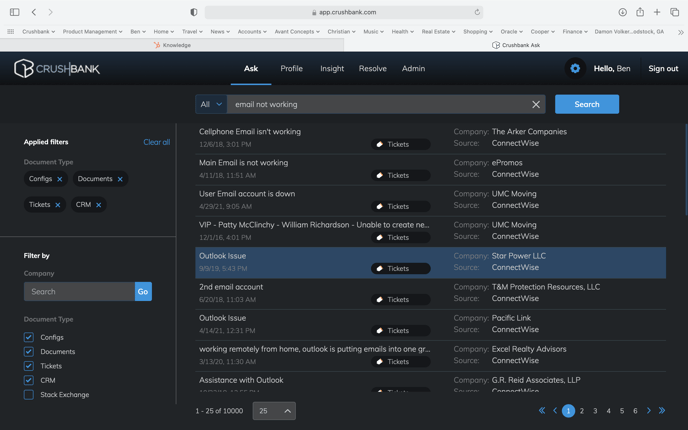The height and width of the screenshot is (430, 688).
Task: Click Tickets tag on Cellphone Email row
Action: pyautogui.click(x=401, y=144)
